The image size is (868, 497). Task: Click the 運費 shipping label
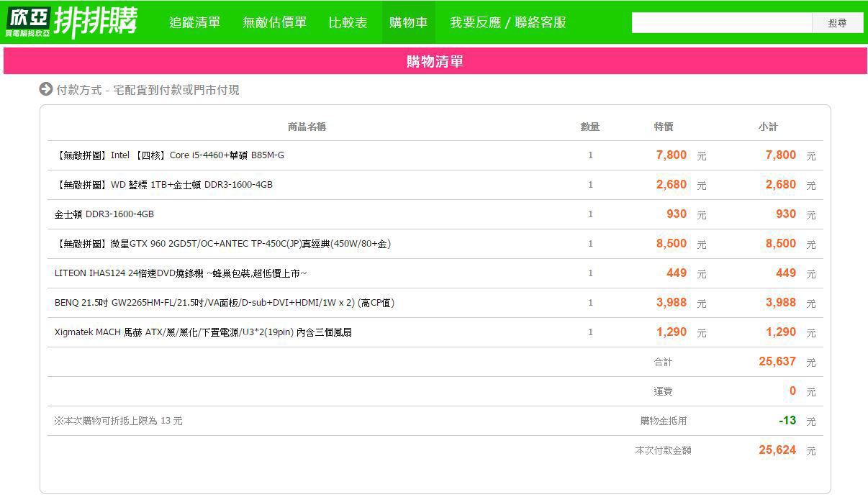click(x=663, y=392)
